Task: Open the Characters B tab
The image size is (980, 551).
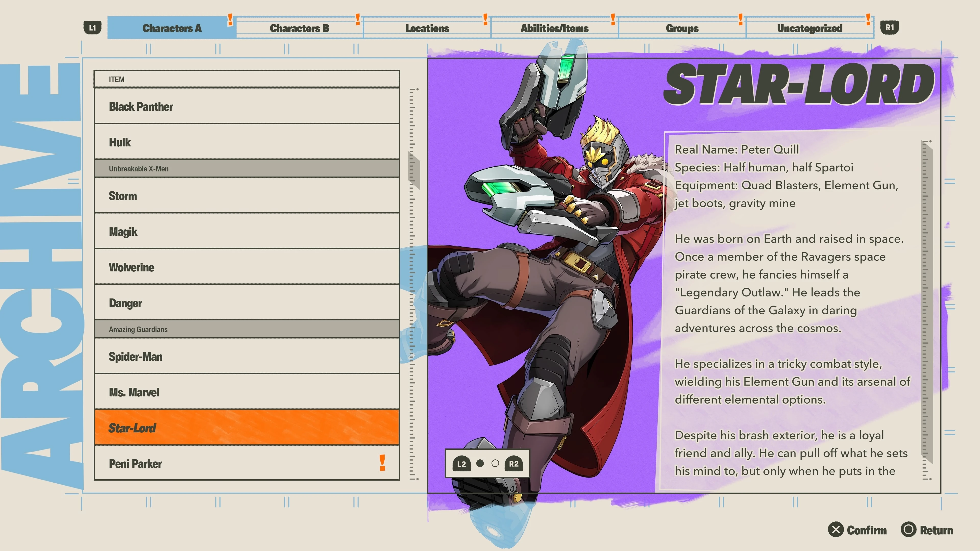Action: click(x=299, y=28)
